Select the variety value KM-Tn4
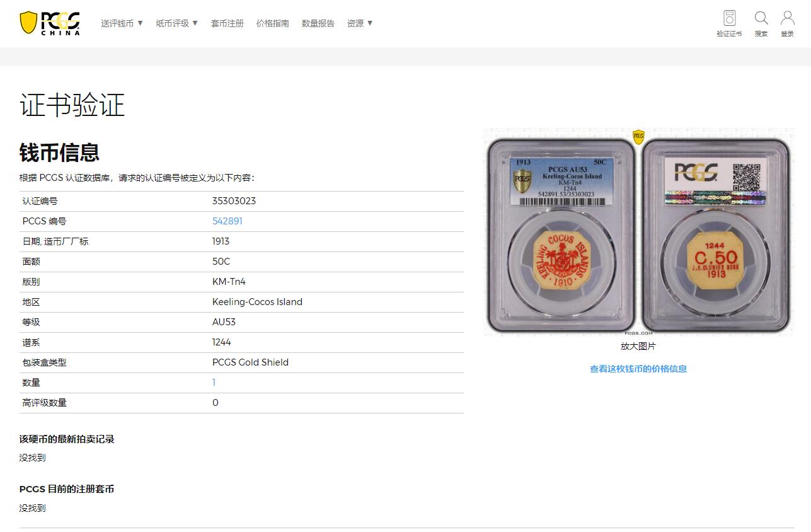The height and width of the screenshot is (532, 811). tap(229, 282)
